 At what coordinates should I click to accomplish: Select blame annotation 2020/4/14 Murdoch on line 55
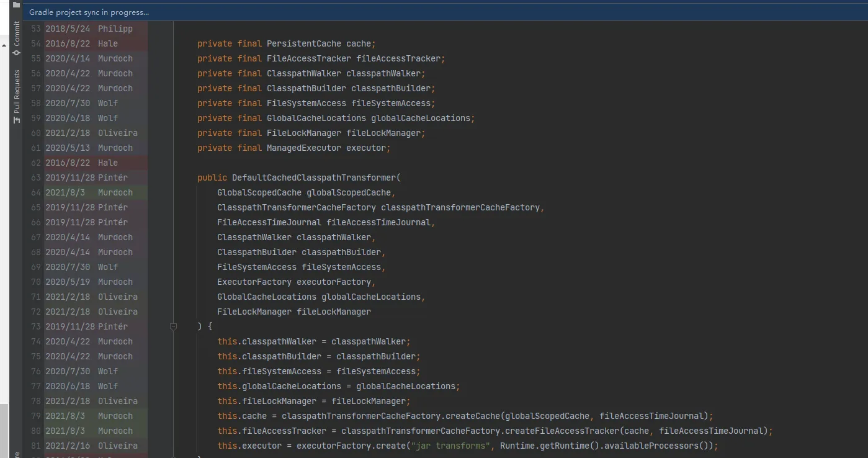89,58
